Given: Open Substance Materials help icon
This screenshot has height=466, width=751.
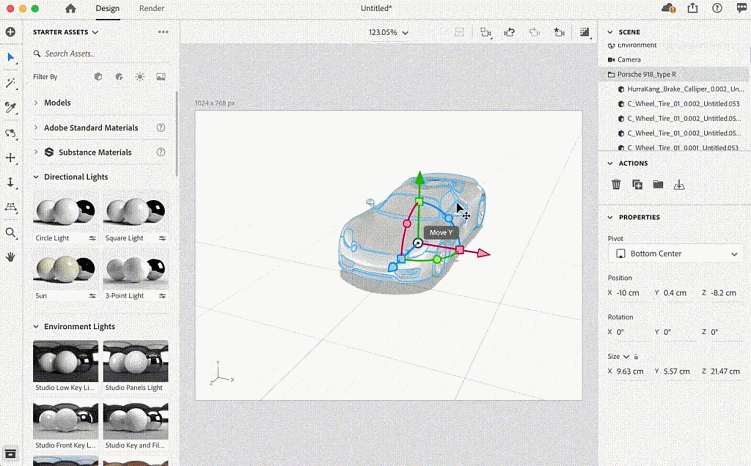Looking at the screenshot, I should pyautogui.click(x=161, y=152).
